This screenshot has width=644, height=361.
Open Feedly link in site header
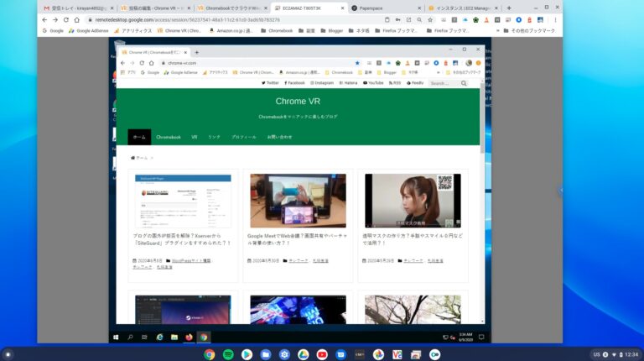(x=415, y=83)
